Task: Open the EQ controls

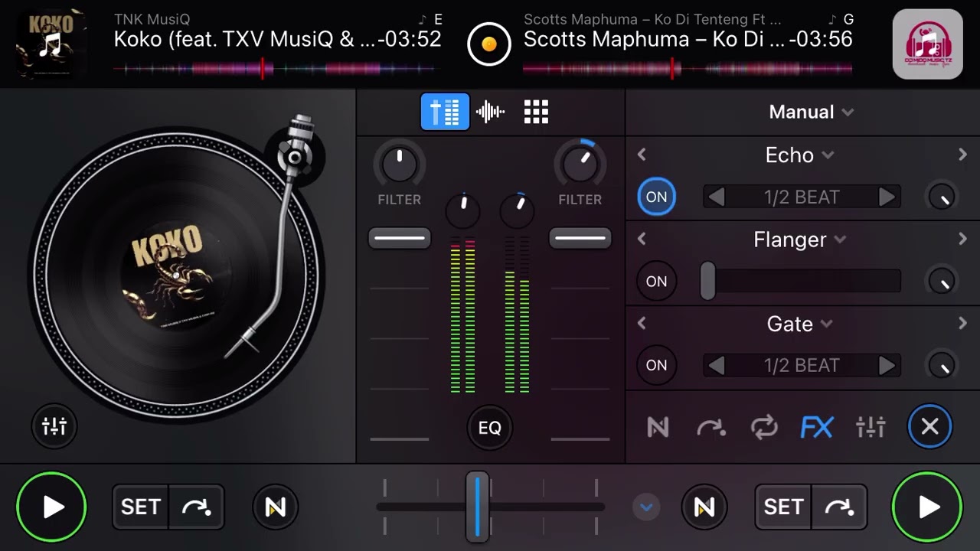Action: (489, 427)
